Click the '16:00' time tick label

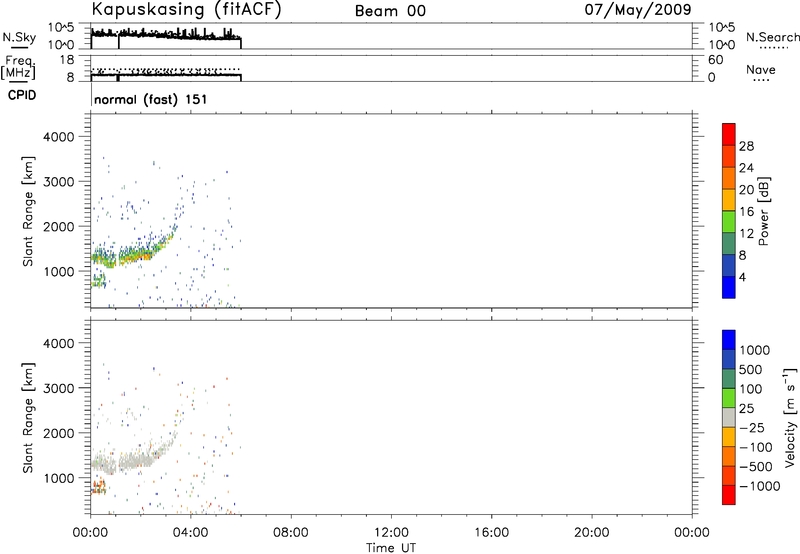(491, 533)
